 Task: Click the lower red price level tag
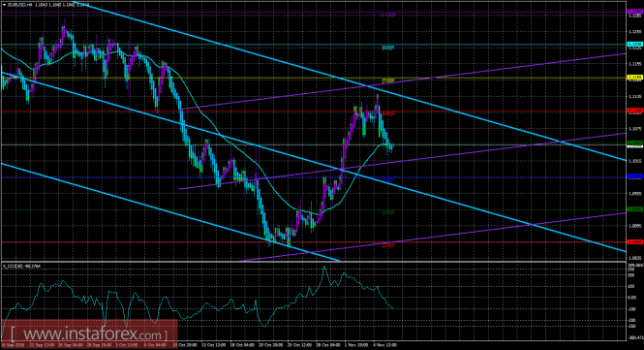[x=634, y=242]
